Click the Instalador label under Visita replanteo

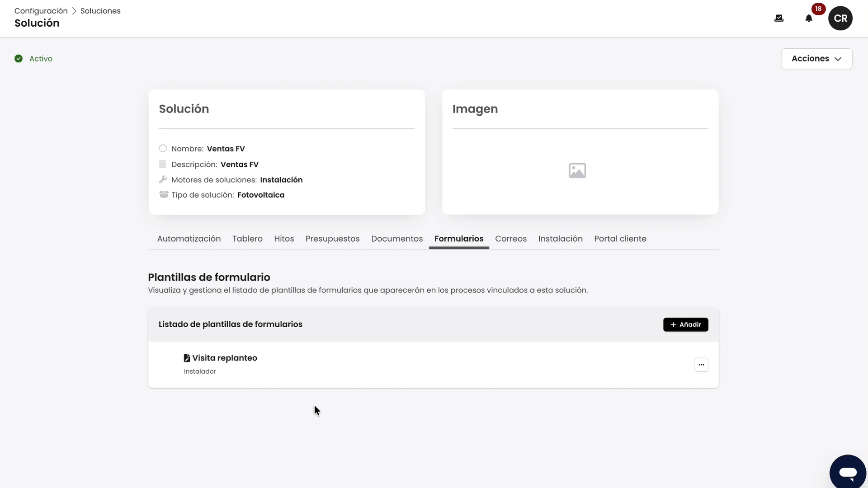200,371
